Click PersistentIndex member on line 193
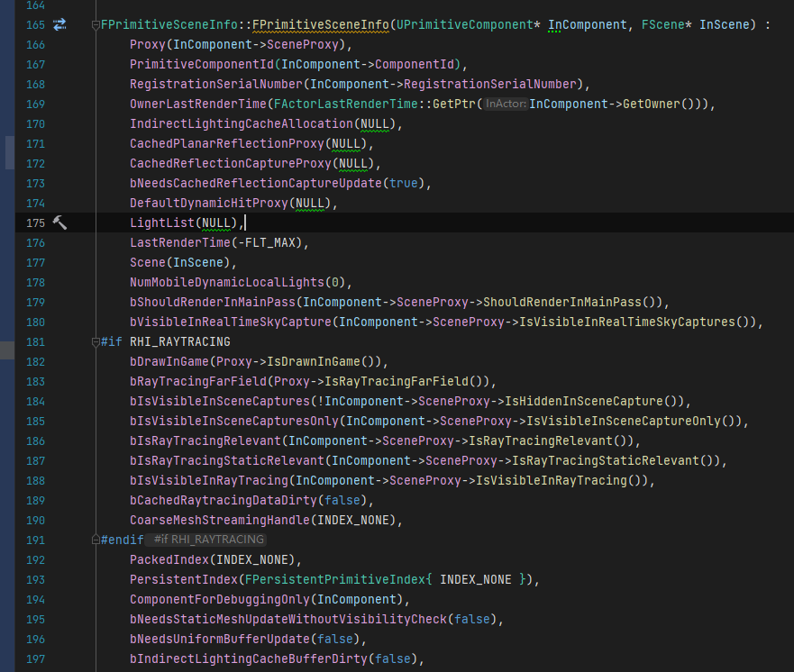 [183, 579]
